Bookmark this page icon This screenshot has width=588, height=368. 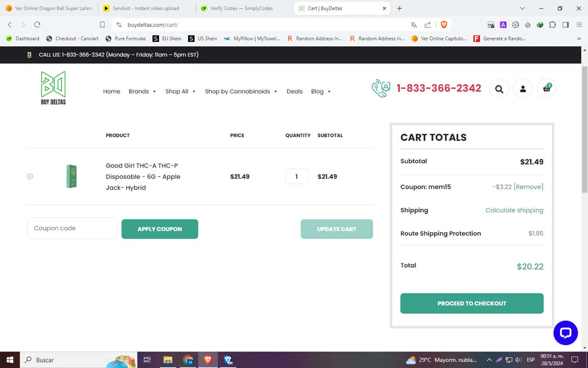coord(102,25)
